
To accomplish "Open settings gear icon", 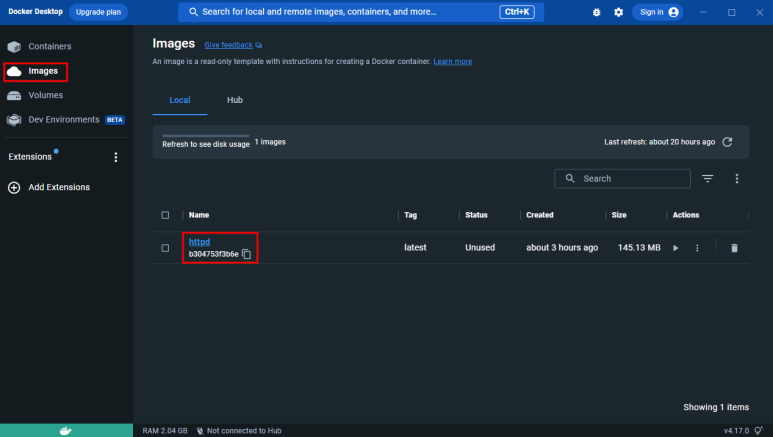I will click(618, 12).
